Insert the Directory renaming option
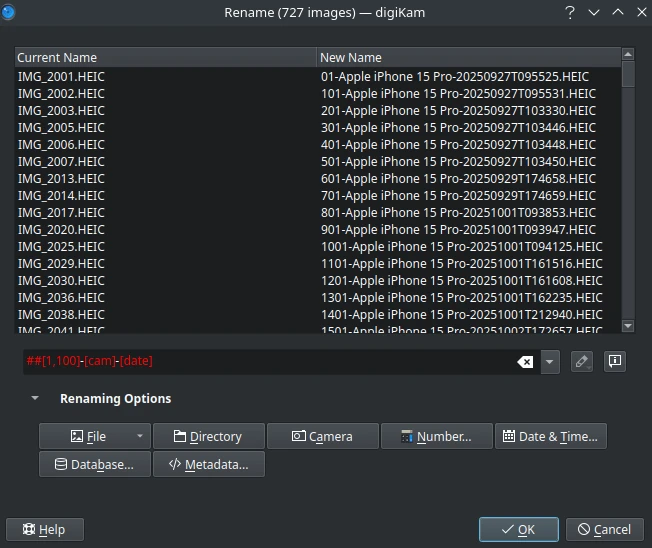 click(209, 436)
